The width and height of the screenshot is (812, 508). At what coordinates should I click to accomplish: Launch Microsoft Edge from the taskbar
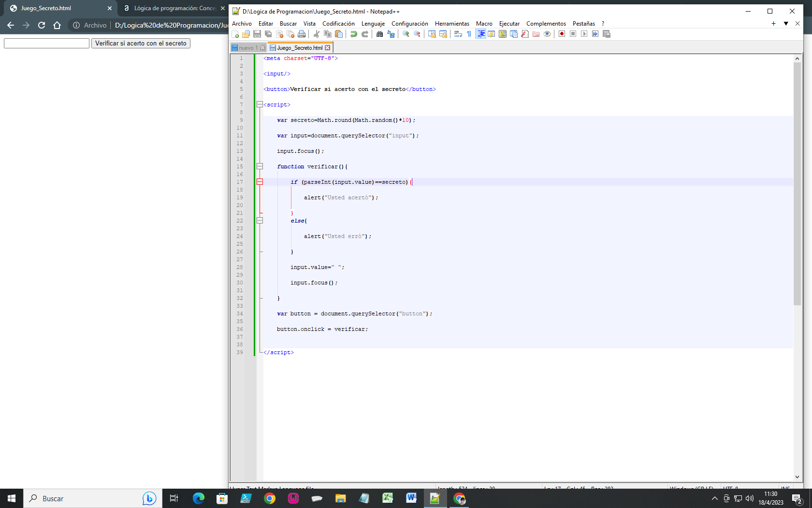point(198,498)
